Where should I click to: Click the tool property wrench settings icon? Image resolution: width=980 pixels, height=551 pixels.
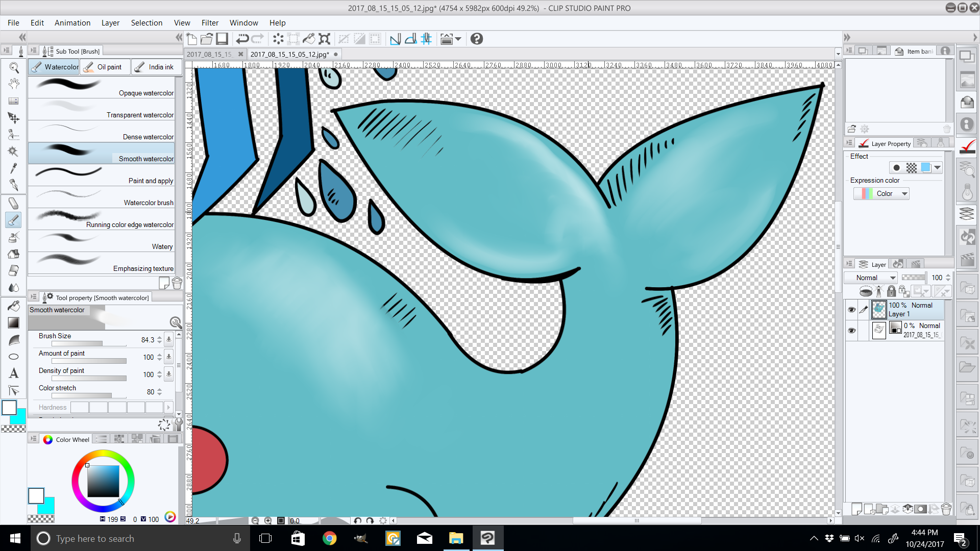[x=179, y=424]
